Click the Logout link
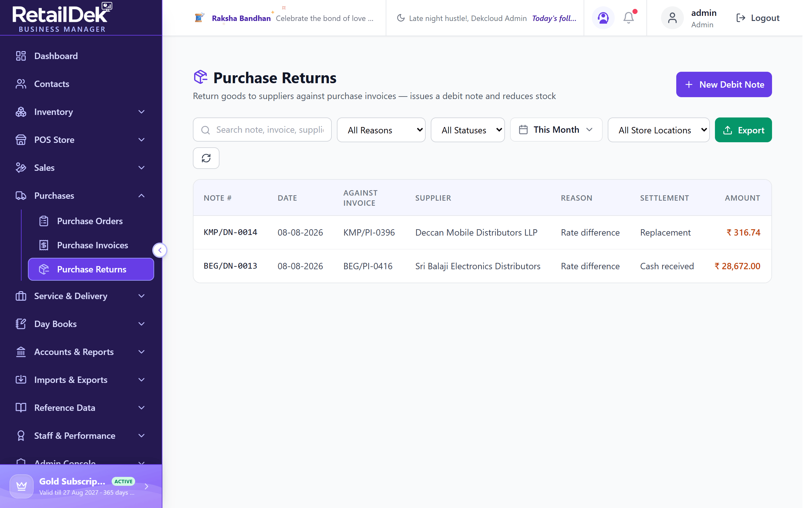812x508 pixels. [757, 18]
